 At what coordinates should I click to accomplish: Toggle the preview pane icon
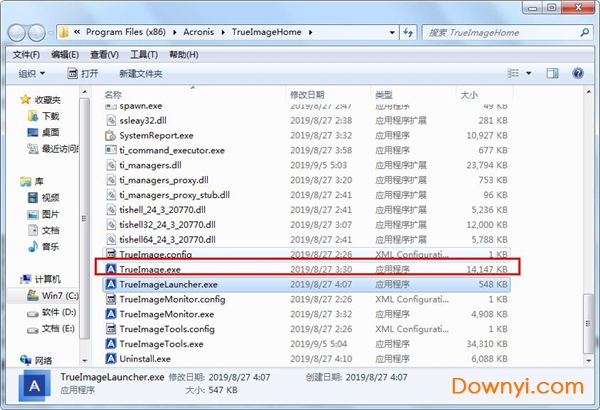[552, 73]
